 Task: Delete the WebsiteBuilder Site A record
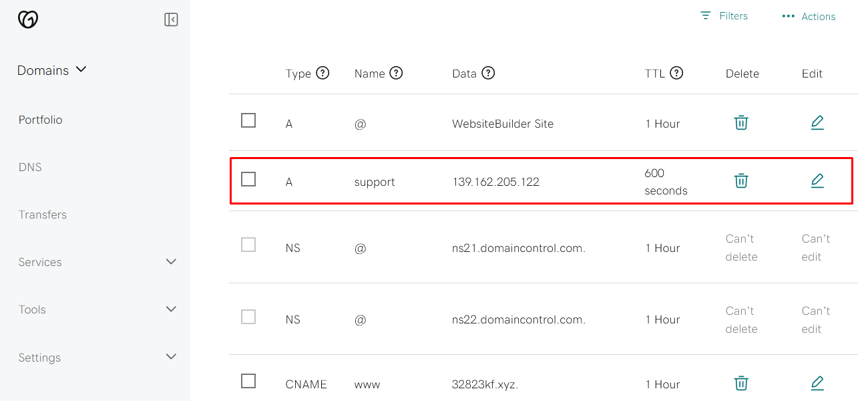click(741, 123)
